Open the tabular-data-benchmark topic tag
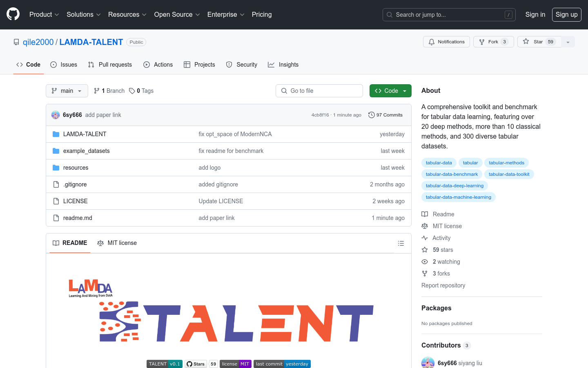This screenshot has width=588, height=368. click(452, 174)
